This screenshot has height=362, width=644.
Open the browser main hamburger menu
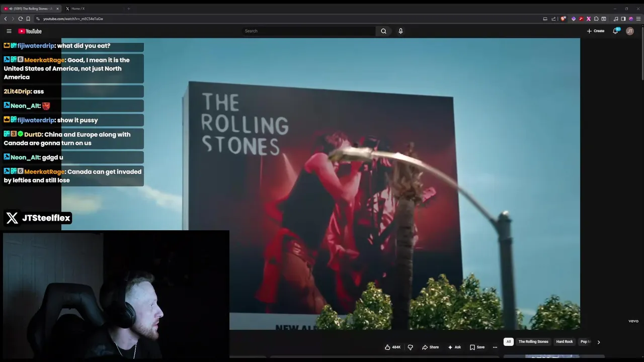[x=638, y=19]
